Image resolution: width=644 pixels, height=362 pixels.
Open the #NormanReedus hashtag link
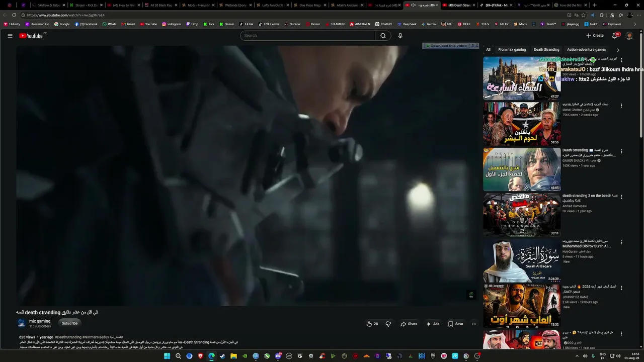[95, 337]
